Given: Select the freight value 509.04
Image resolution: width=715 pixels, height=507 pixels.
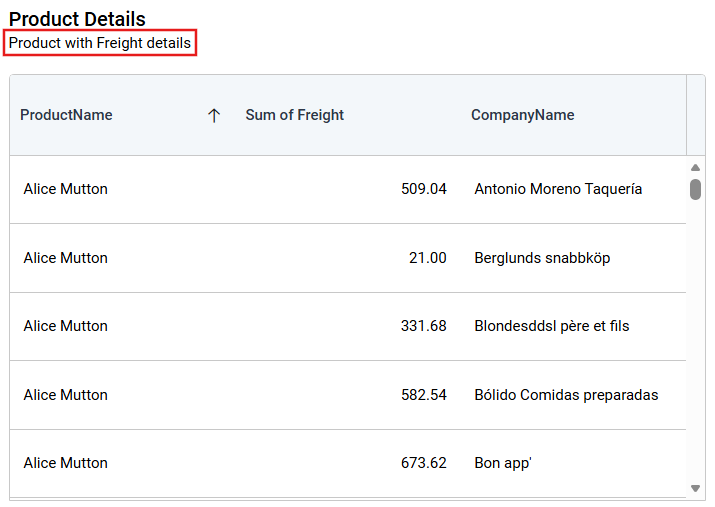Looking at the screenshot, I should [x=423, y=189].
